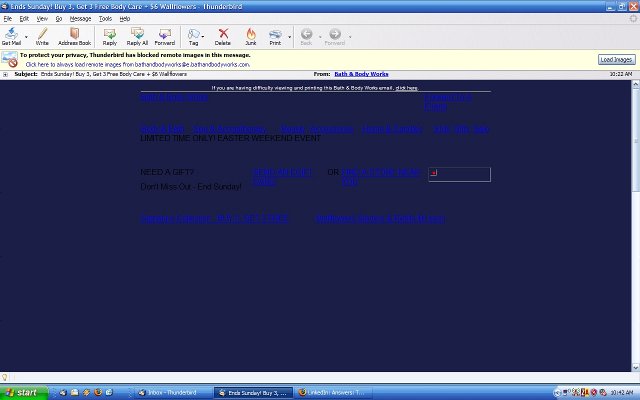640x400 pixels.
Task: Click the Bath & Body Works sender link
Action: point(361,74)
